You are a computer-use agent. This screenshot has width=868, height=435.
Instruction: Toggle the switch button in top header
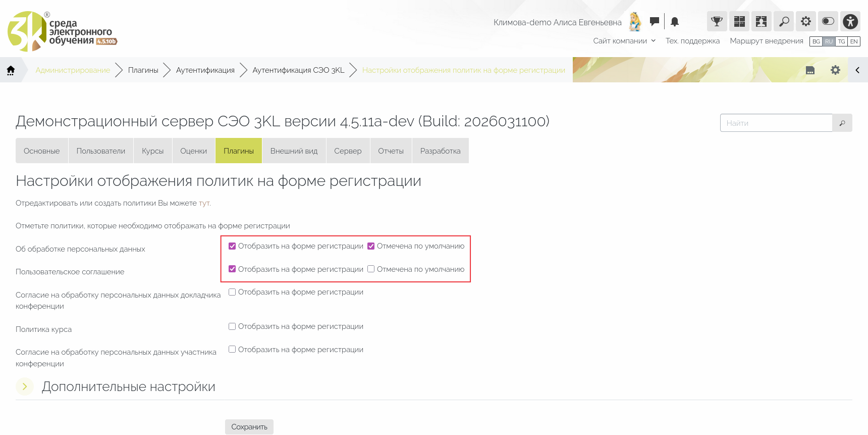(x=828, y=21)
